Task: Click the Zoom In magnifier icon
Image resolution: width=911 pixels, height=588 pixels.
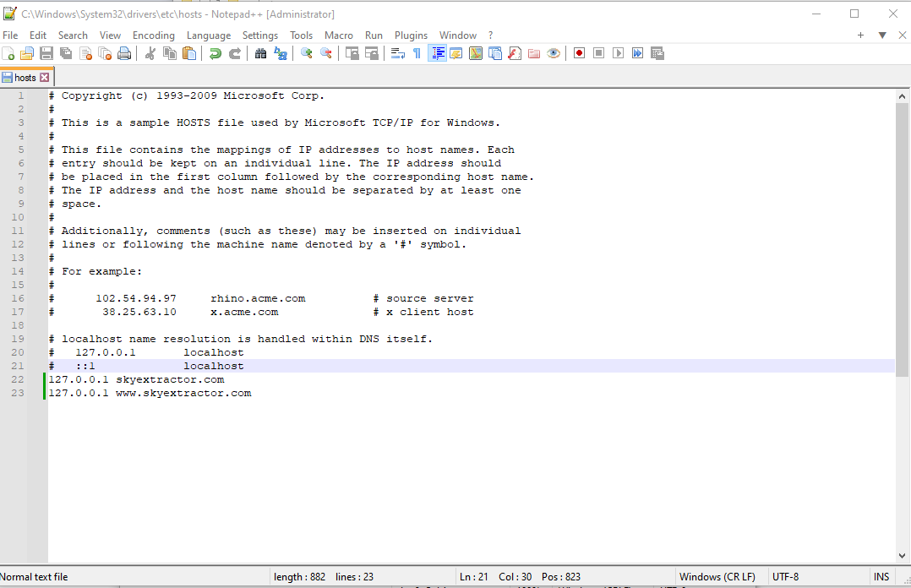Action: [x=306, y=53]
